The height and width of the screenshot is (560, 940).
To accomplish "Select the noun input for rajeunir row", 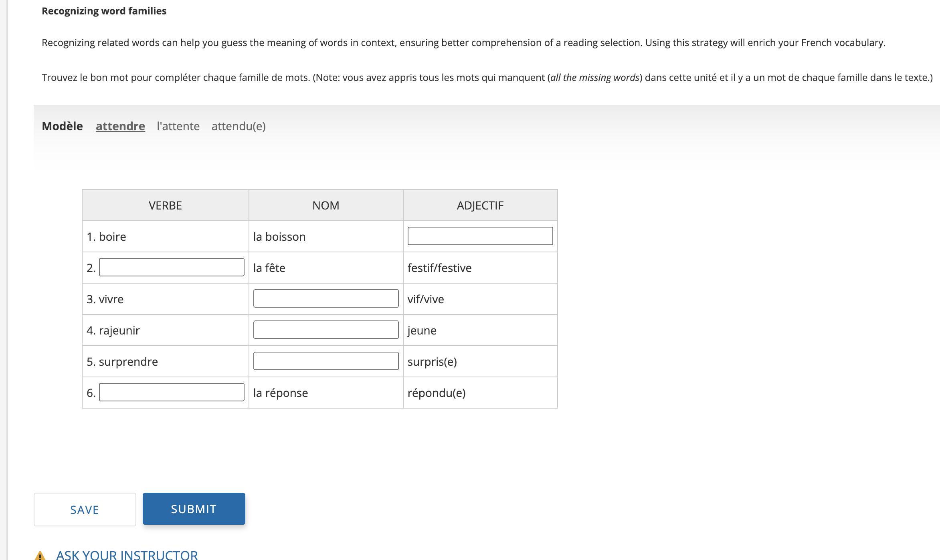I will click(325, 330).
